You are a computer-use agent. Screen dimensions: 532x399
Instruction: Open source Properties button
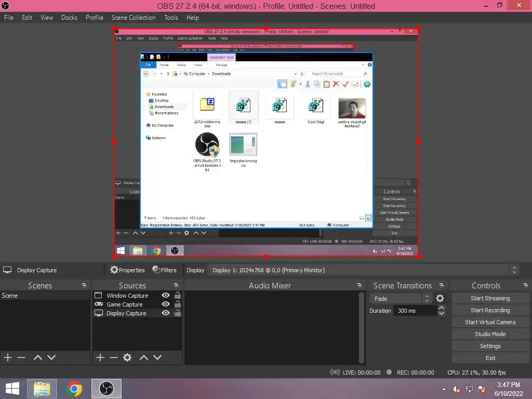(x=128, y=270)
